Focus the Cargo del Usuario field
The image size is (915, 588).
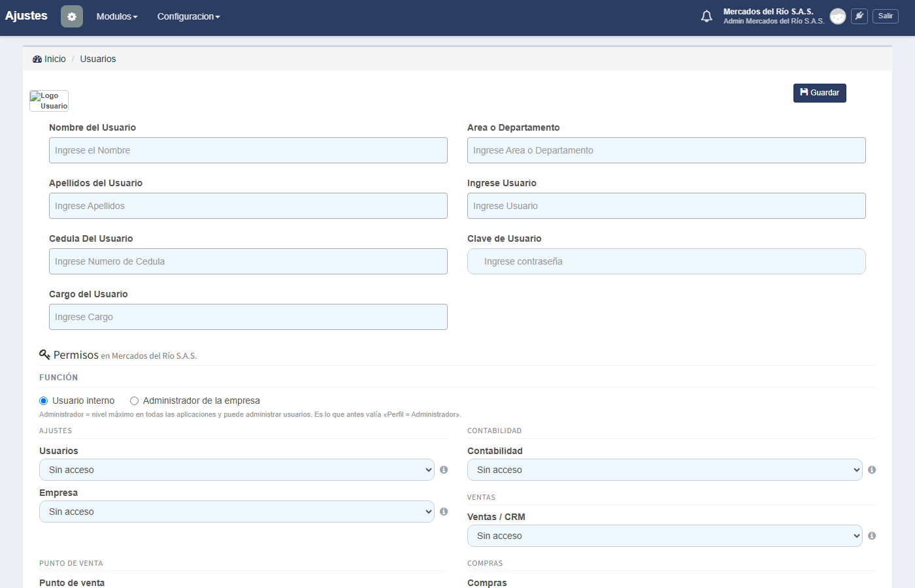coord(248,317)
